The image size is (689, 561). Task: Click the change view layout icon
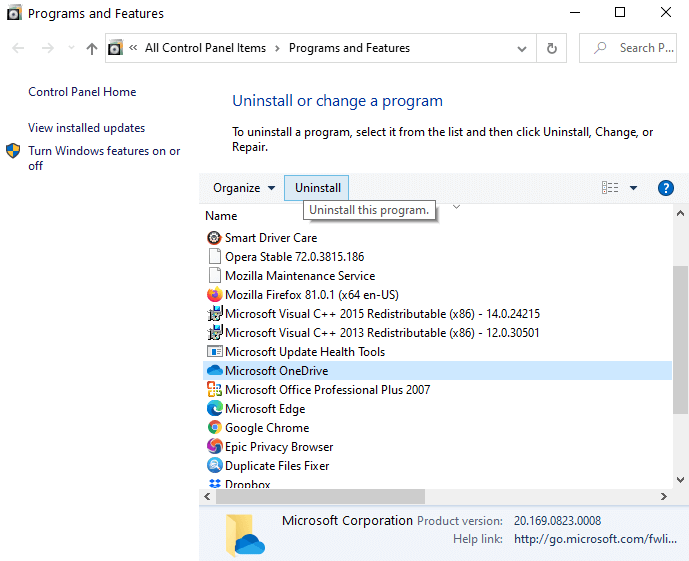(x=610, y=188)
